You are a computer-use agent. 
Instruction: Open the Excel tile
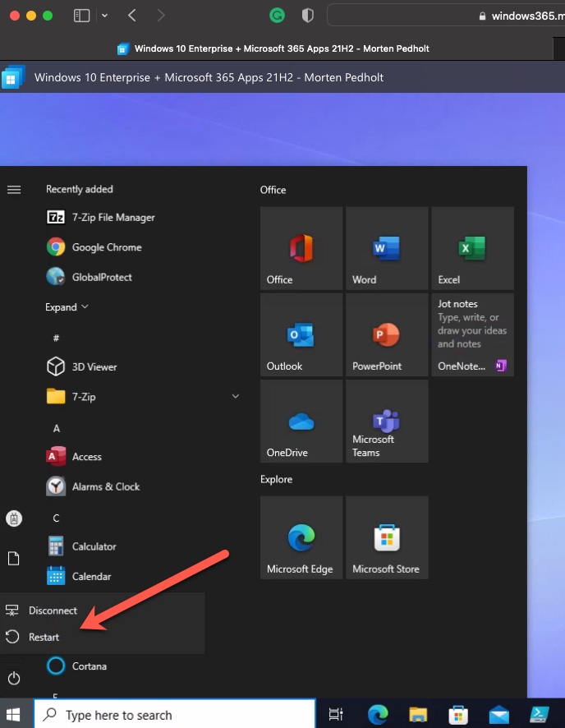coord(473,248)
